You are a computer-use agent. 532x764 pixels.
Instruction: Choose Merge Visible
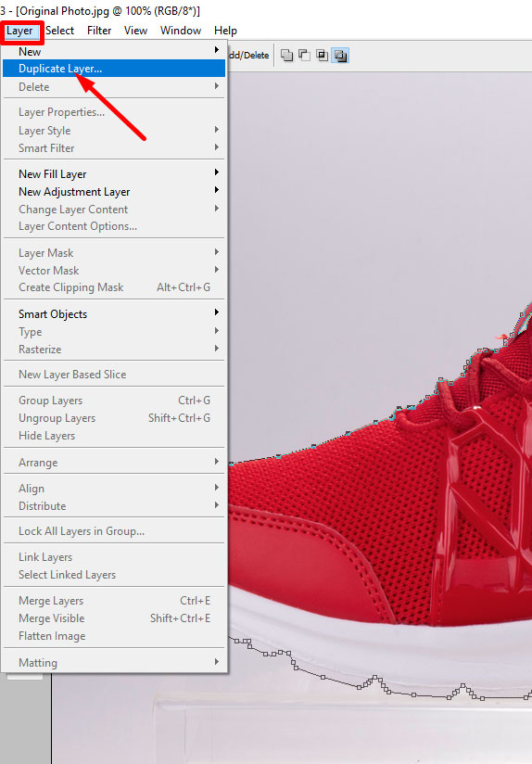114,618
